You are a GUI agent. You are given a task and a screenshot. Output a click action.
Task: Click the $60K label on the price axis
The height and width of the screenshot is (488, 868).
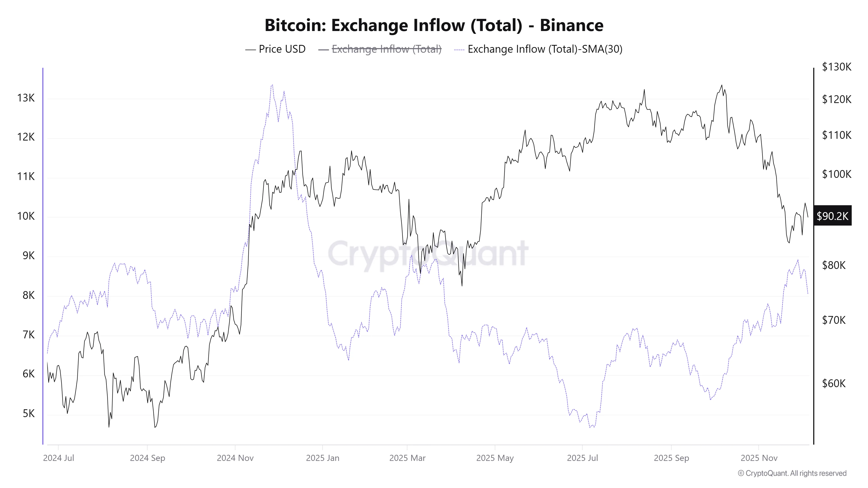click(834, 383)
